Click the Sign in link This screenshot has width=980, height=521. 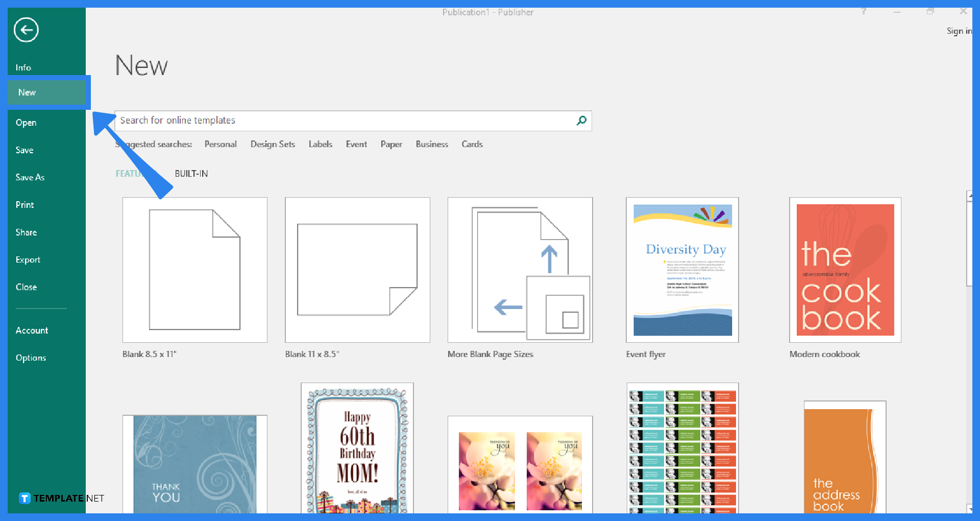(x=959, y=31)
